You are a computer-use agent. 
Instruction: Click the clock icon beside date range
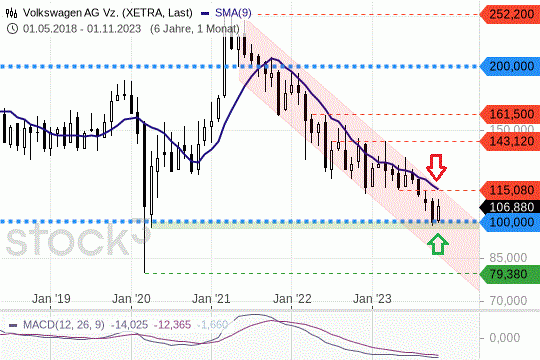tap(12, 28)
